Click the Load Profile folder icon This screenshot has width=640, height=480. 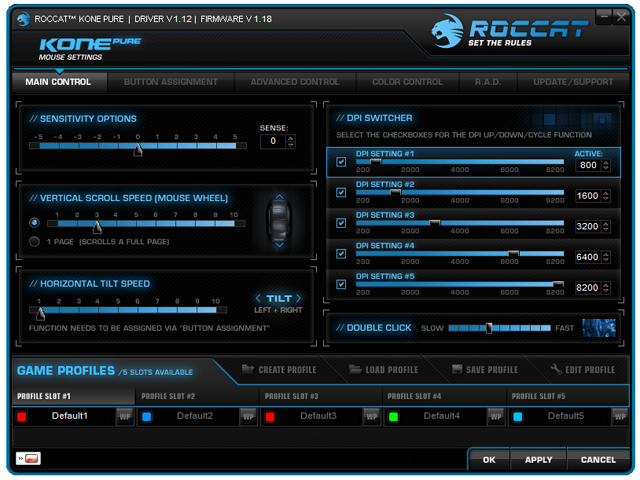coord(355,369)
